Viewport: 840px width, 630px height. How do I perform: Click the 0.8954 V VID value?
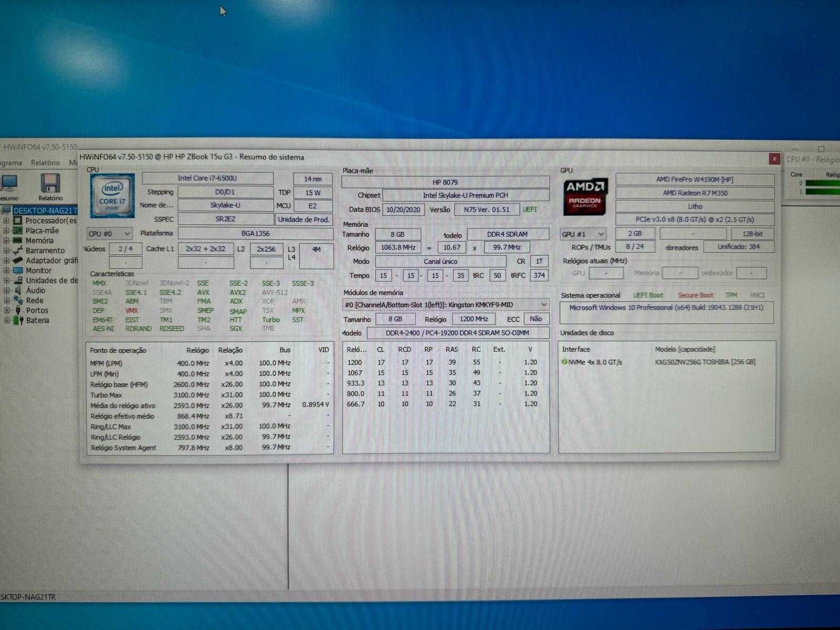316,405
